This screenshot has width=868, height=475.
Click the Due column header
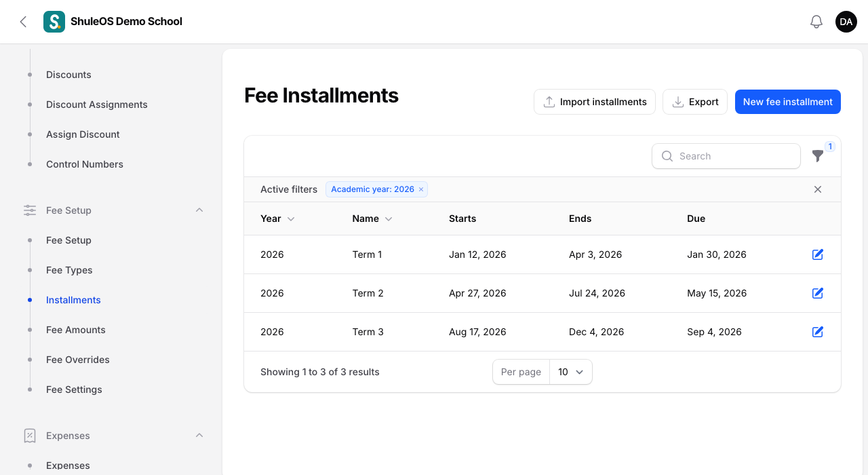(x=696, y=218)
